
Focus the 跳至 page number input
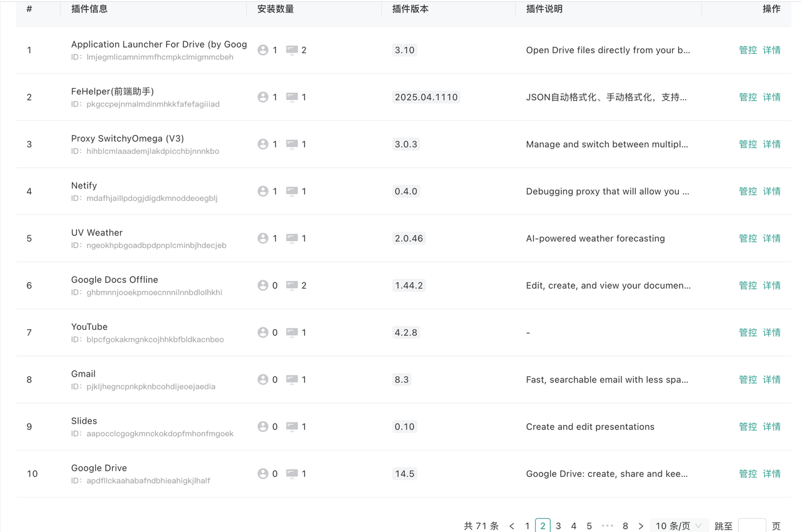tap(752, 526)
